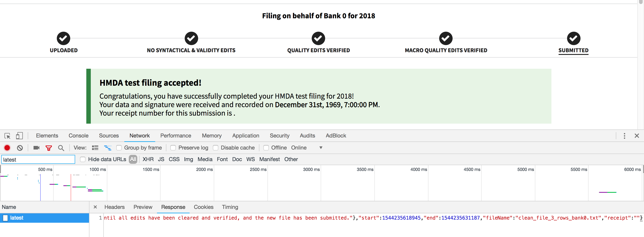Click the UPLOADED step checkmark icon
The height and width of the screenshot is (237, 644).
(x=64, y=38)
